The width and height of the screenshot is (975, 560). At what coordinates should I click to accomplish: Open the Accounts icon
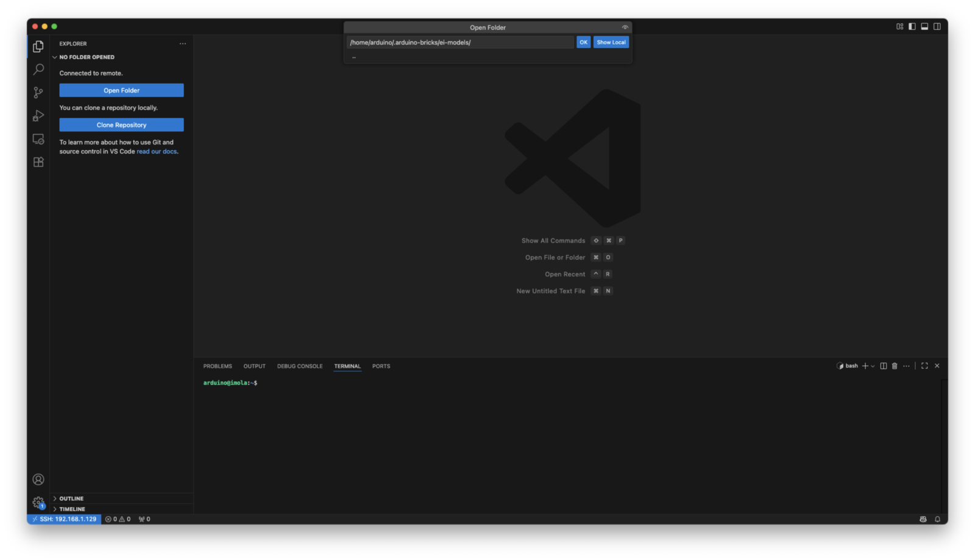coord(38,480)
